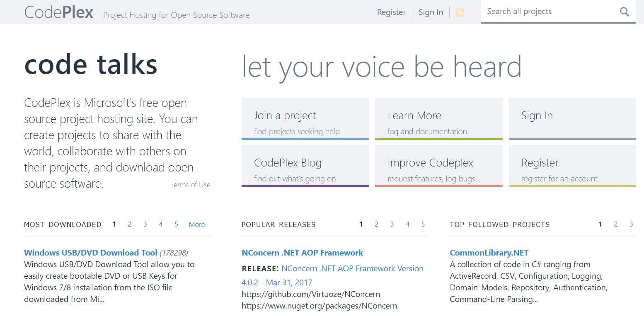Click the POPULAR RELEASES section heading
Screen dimensions: 644x316
click(278, 224)
